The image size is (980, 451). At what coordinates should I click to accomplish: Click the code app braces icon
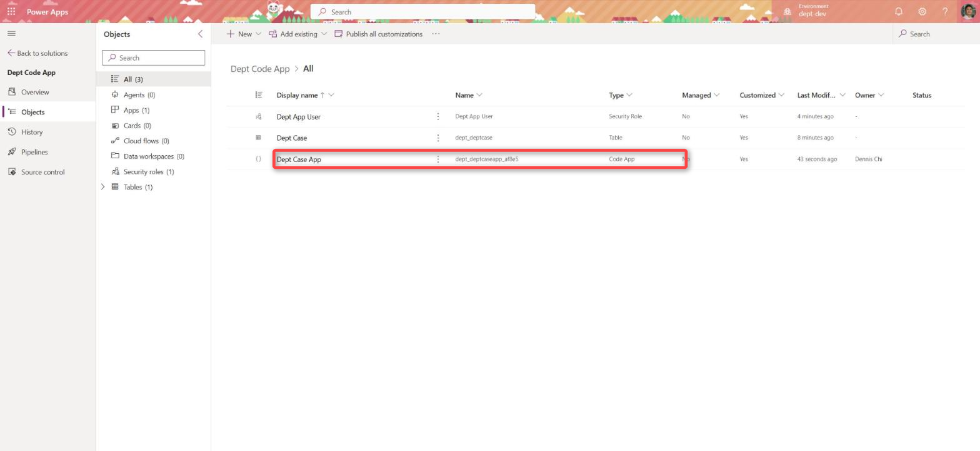tap(258, 159)
